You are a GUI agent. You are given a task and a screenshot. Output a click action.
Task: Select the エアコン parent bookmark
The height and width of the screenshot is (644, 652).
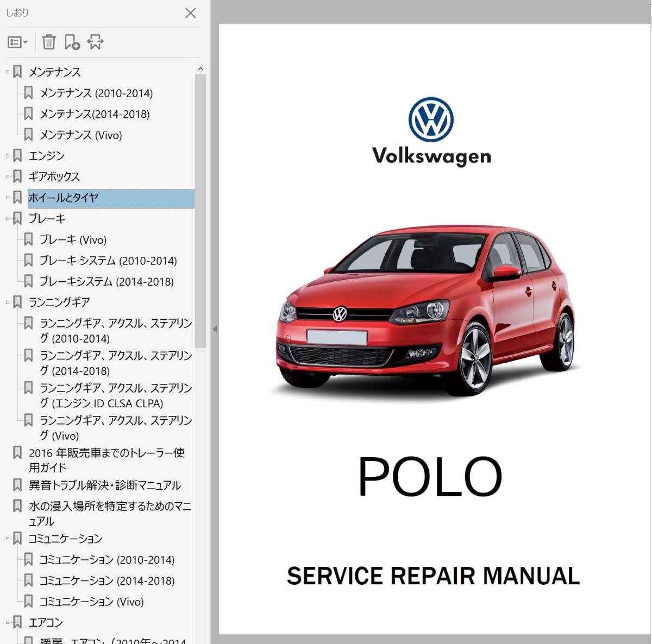click(x=46, y=623)
